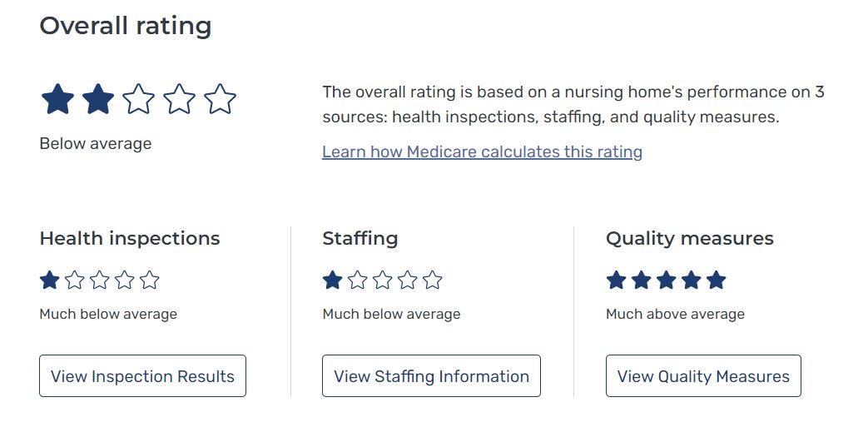Click the Health inspections heading
Viewport: 868px width, 427px height.
(x=130, y=239)
